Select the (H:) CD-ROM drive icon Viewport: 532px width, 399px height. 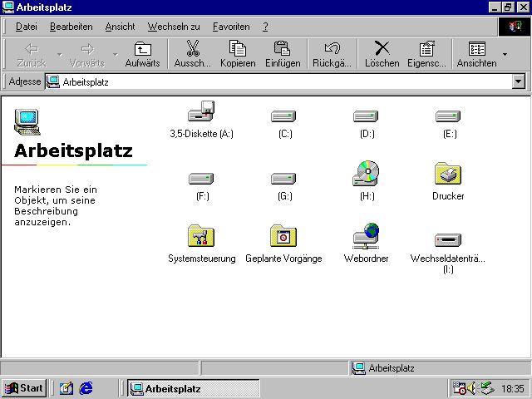pos(366,174)
